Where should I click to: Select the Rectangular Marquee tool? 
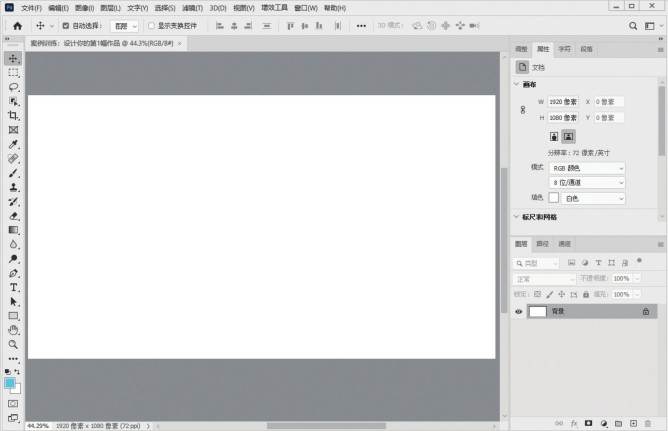pyautogui.click(x=13, y=73)
